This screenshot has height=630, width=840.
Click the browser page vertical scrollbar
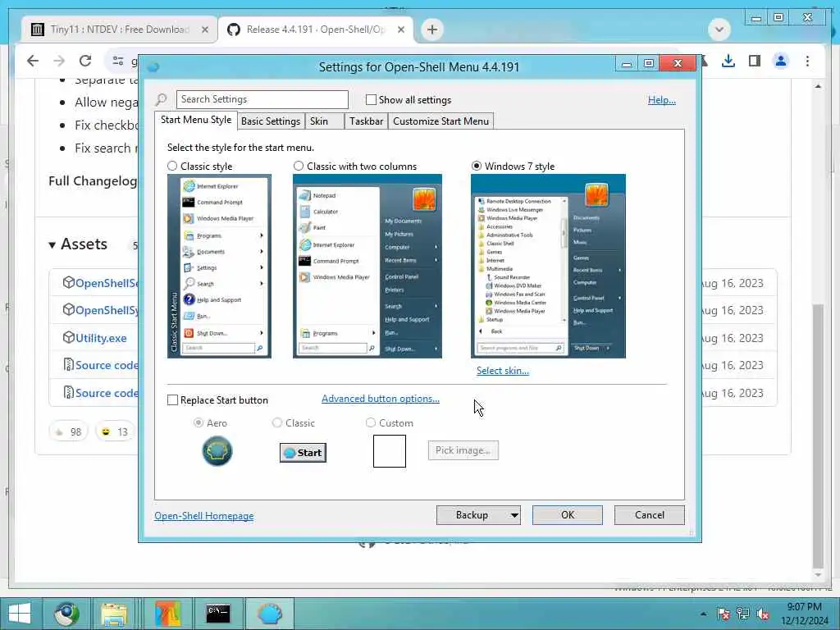coord(818,435)
